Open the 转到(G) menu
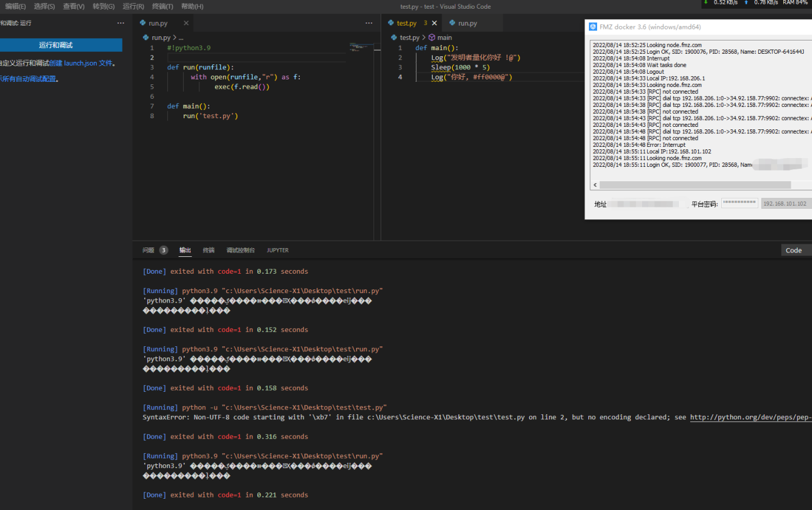812x510 pixels. 104,6
